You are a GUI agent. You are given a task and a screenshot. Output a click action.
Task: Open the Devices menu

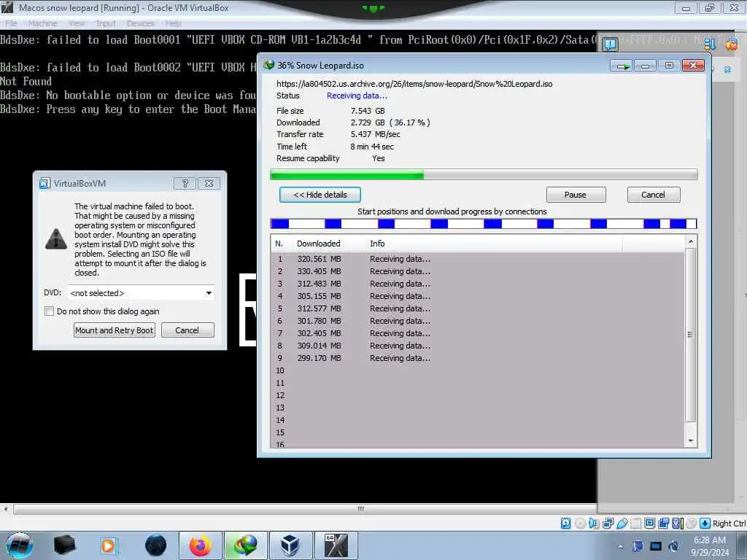140,23
